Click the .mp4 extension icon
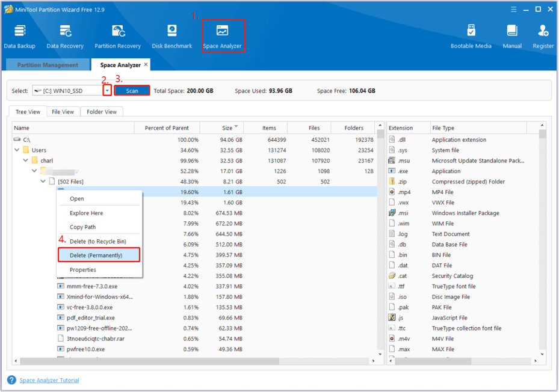This screenshot has width=559, height=392. (x=392, y=192)
